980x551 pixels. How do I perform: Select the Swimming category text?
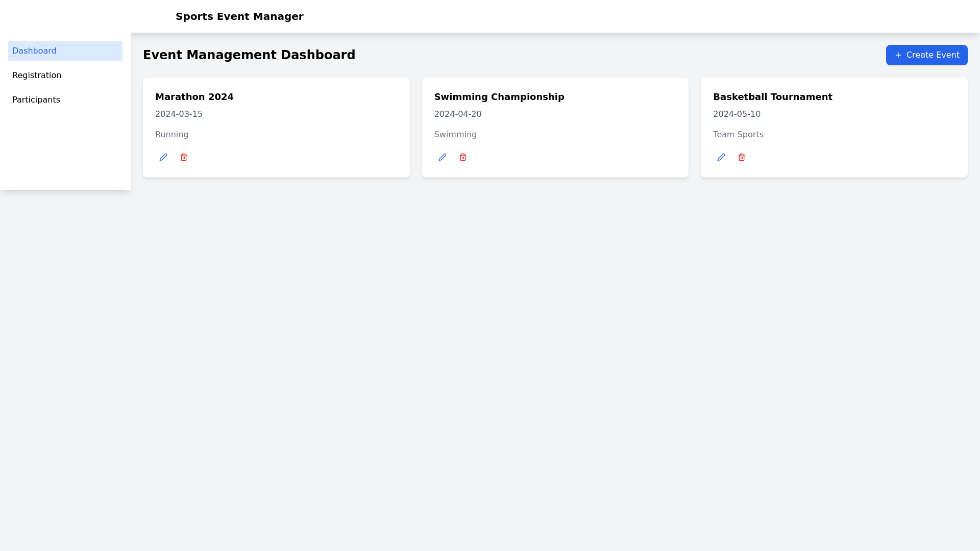point(455,134)
